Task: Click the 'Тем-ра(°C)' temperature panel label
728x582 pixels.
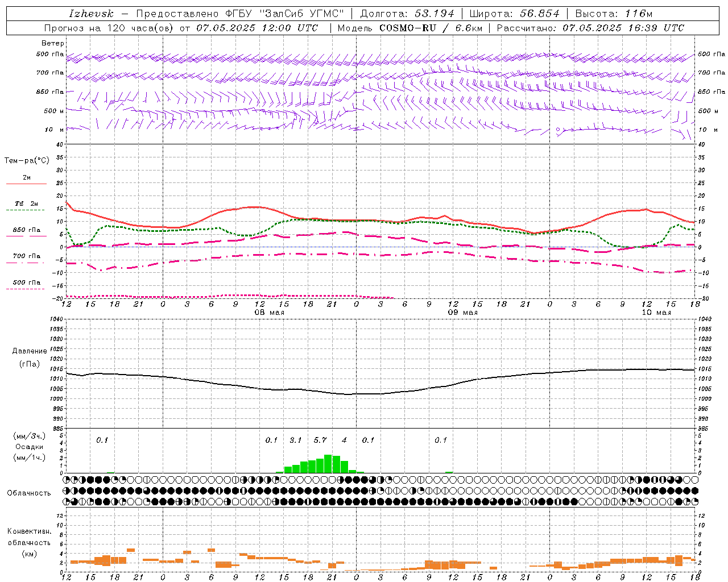Action: 27,160
